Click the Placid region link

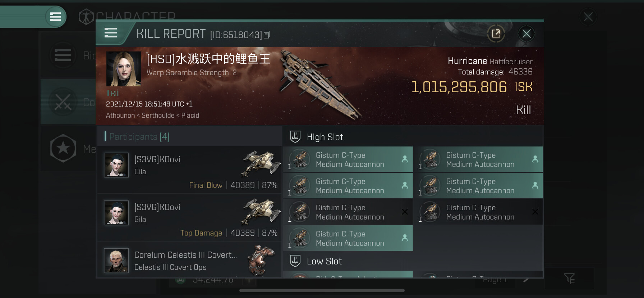[x=190, y=115]
